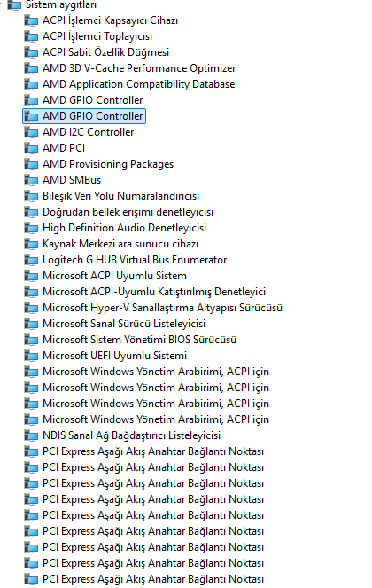Click the icon next to Microsoft UEFI Uyumlu Sistemi
The image size is (372, 588).
31,356
